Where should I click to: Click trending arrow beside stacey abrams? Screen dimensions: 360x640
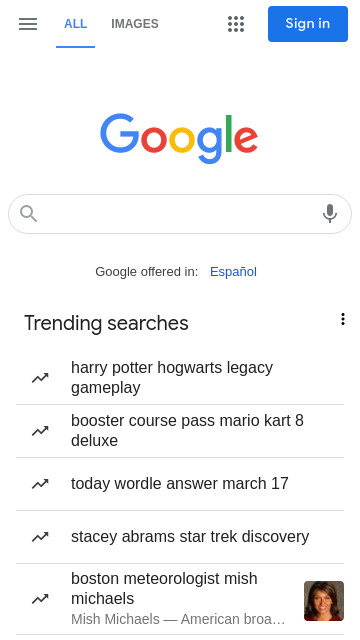click(x=40, y=537)
